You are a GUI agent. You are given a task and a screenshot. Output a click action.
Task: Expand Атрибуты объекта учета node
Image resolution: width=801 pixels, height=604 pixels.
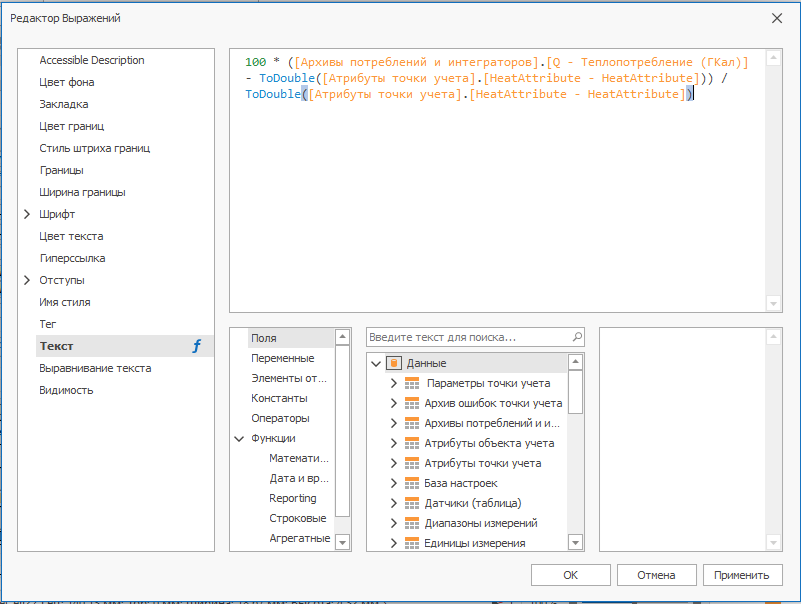click(393, 443)
